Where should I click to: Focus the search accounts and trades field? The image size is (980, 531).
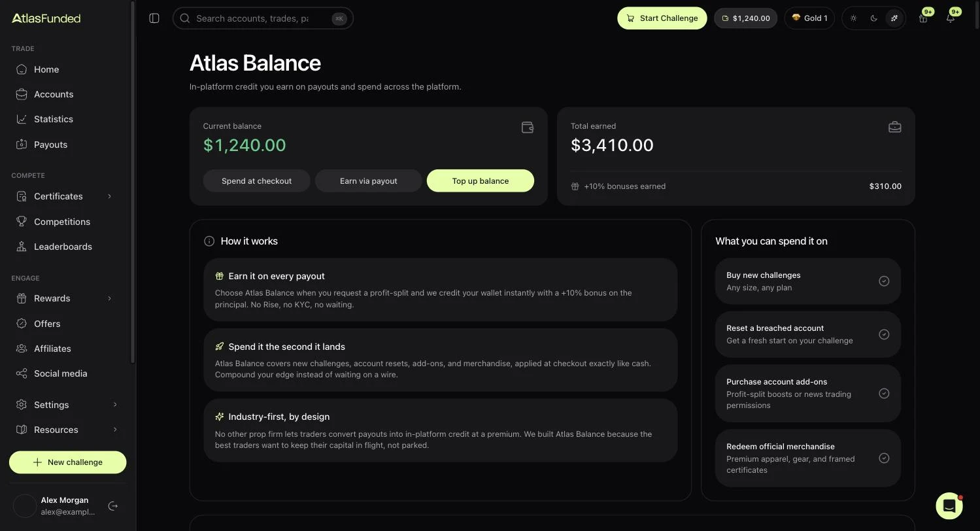click(263, 18)
